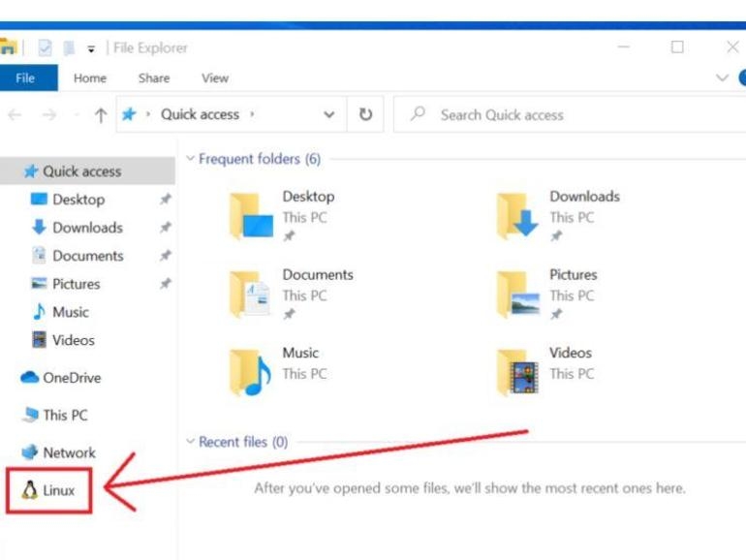The image size is (746, 560).
Task: Click the Pictures folder icon in Frequent folders
Action: pyautogui.click(x=518, y=294)
